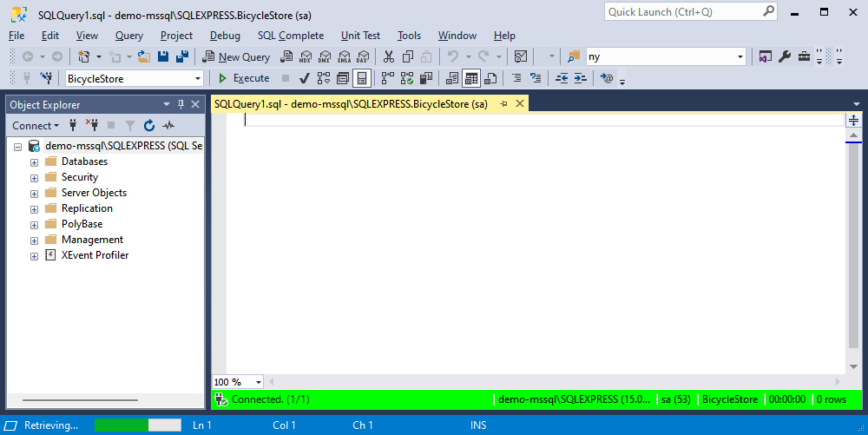868x435 pixels.
Task: Refresh the Object Explorer
Action: [x=149, y=126]
